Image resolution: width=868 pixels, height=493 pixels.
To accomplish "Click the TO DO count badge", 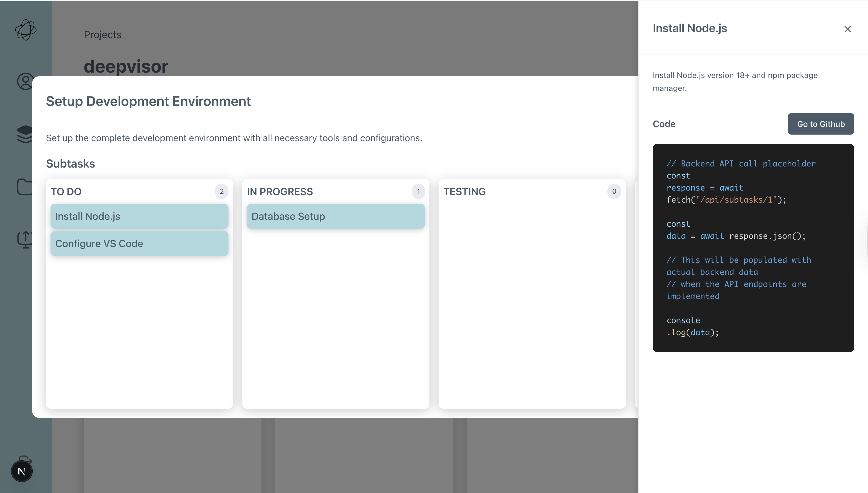I will click(222, 191).
